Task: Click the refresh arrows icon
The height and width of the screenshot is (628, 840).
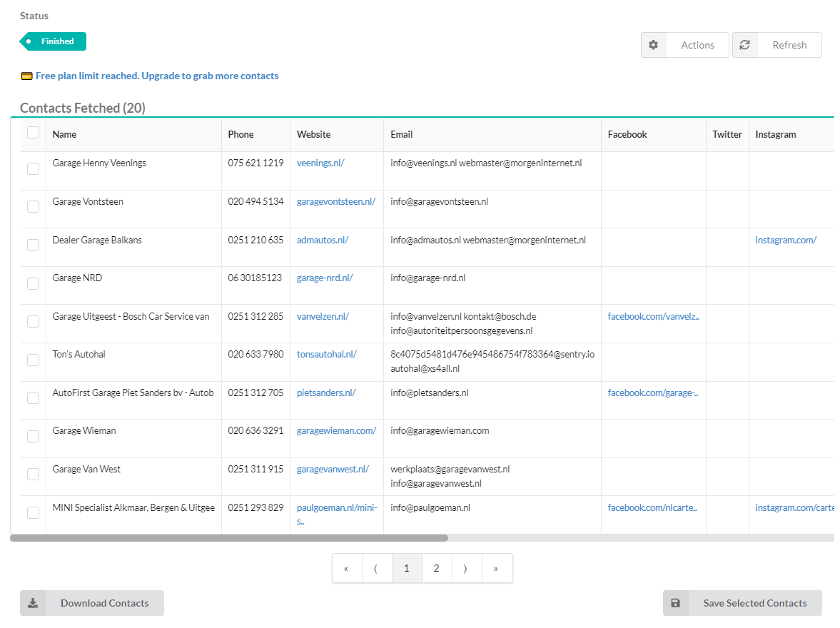Action: [x=744, y=45]
